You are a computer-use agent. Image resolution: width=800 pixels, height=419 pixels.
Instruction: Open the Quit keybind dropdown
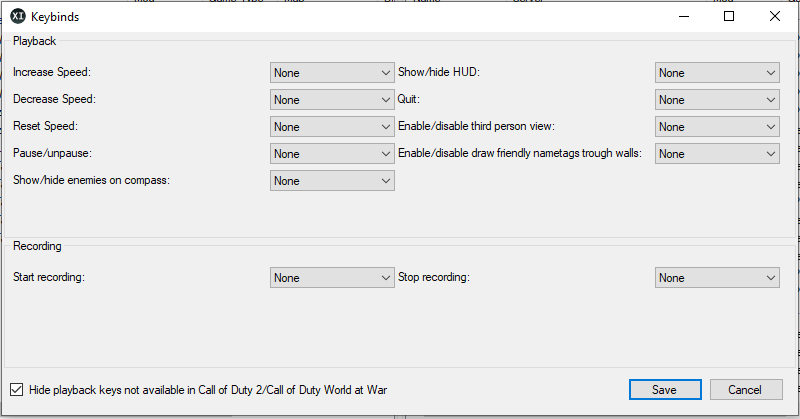[717, 100]
